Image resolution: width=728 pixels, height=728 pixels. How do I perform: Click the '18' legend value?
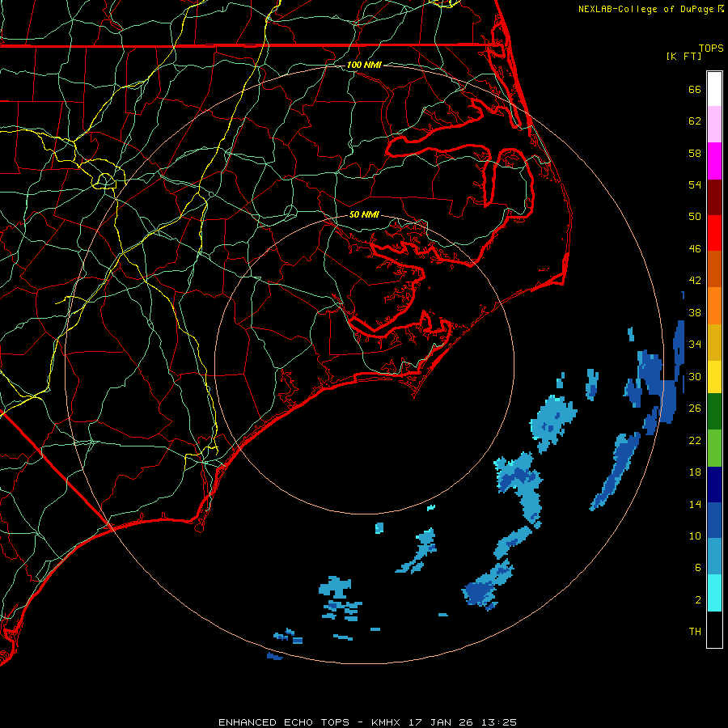pos(695,472)
